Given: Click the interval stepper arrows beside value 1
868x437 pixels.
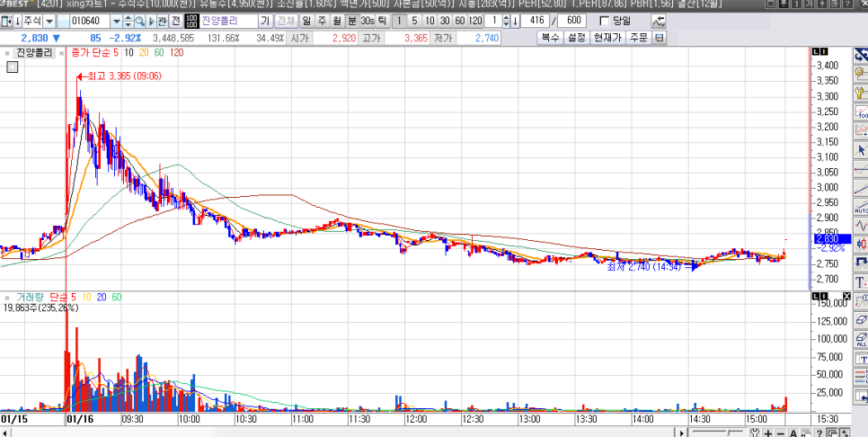Looking at the screenshot, I should point(506,22).
